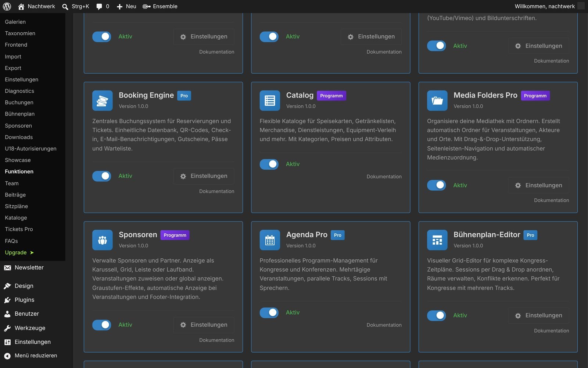The image size is (588, 368).
Task: Open Sponsoren Einstellungen button
Action: click(204, 325)
